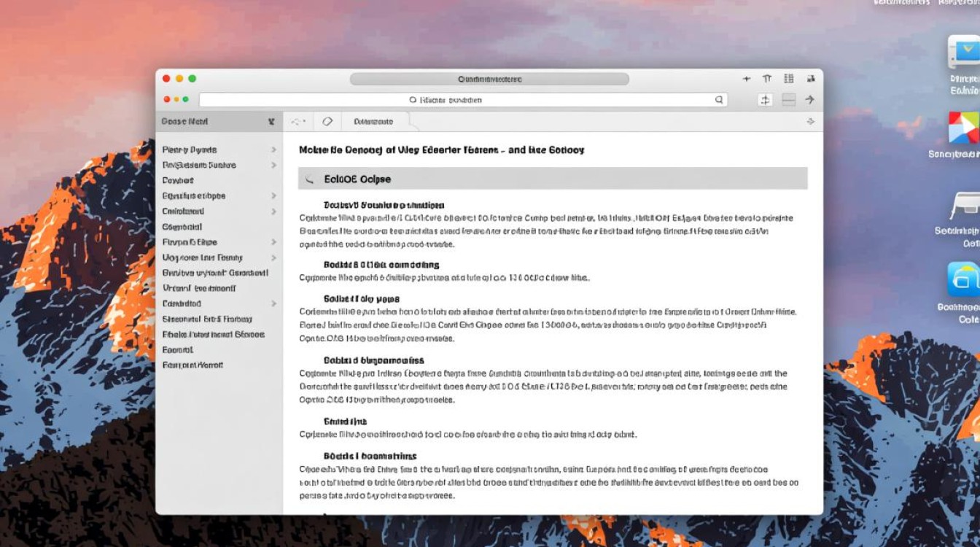The width and height of the screenshot is (980, 547).
Task: Select the short "Eoonoil" sidebar item
Action: pos(177,350)
